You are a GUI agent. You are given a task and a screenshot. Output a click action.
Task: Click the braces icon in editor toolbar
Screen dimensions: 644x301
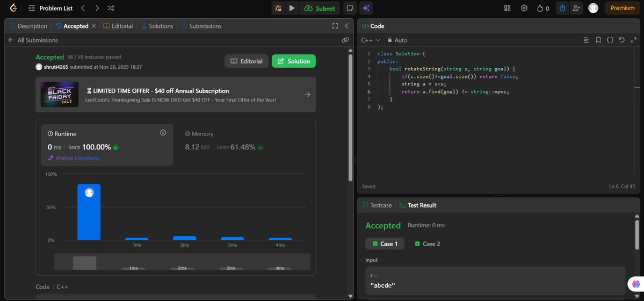pyautogui.click(x=610, y=40)
